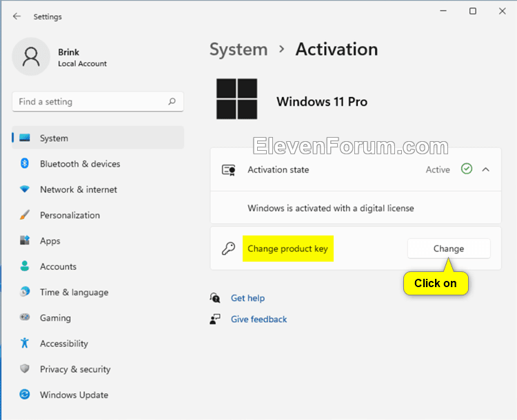Click the Privacy shield icon
Viewport: 517px width, 420px height.
click(25, 368)
